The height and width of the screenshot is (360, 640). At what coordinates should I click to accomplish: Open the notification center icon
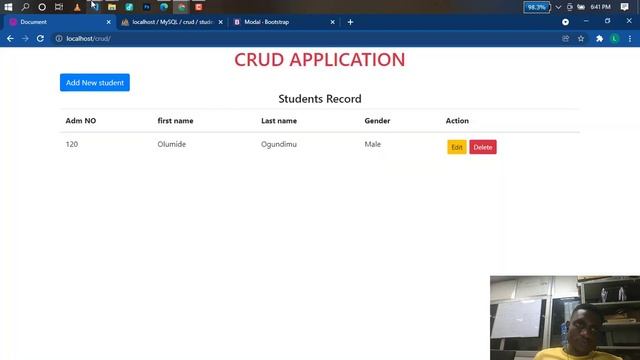[624, 7]
